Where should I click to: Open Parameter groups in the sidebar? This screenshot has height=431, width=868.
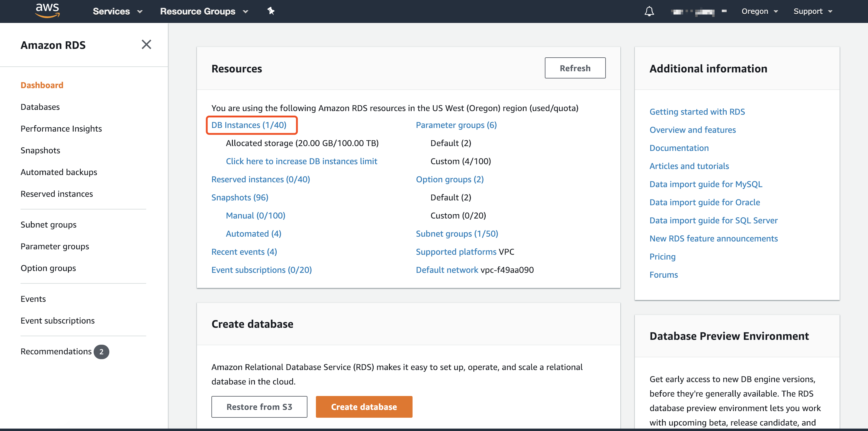tap(55, 246)
